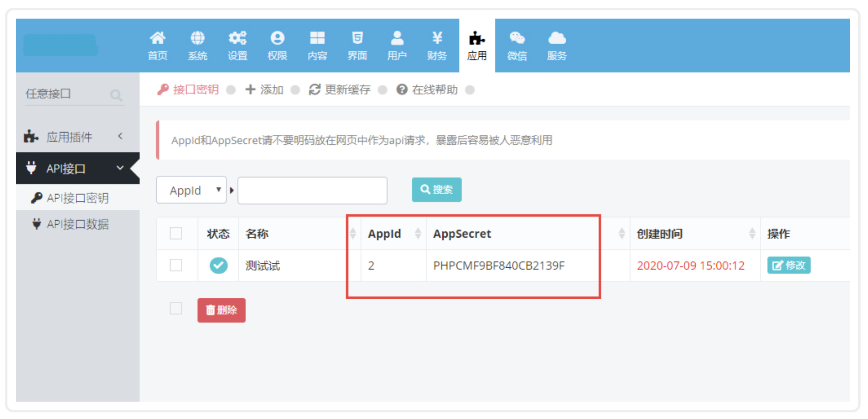Click 更新缓存 to refresh the cache

[x=340, y=90]
